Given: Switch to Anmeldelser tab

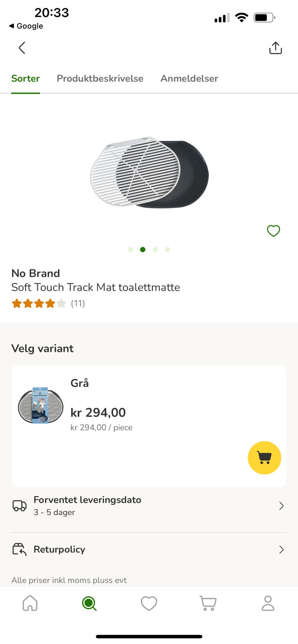Looking at the screenshot, I should point(189,78).
